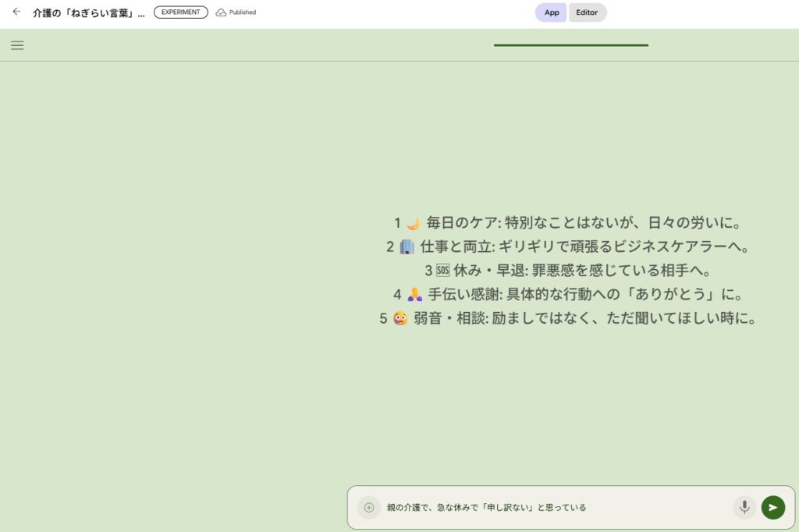Activate the microphone voice input

pos(744,507)
